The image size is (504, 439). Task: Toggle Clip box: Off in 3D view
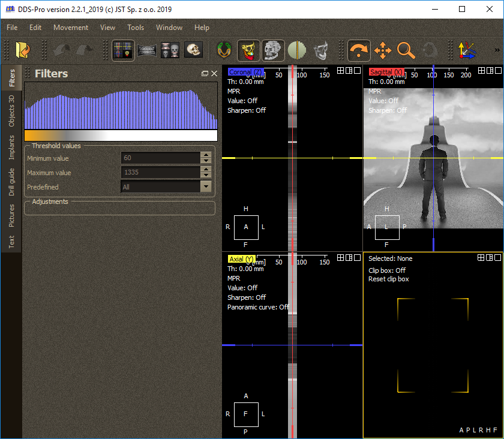(x=387, y=270)
